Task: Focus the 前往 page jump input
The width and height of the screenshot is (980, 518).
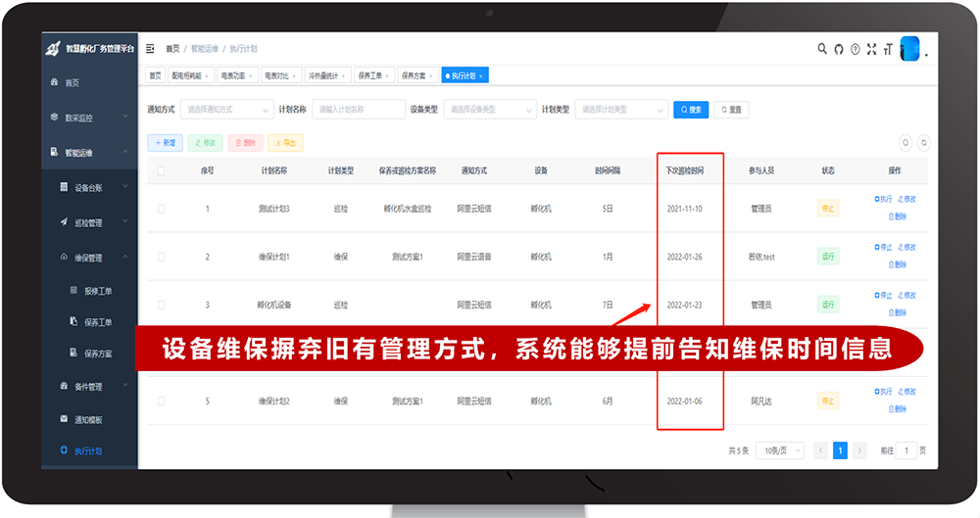Action: pyautogui.click(x=906, y=450)
